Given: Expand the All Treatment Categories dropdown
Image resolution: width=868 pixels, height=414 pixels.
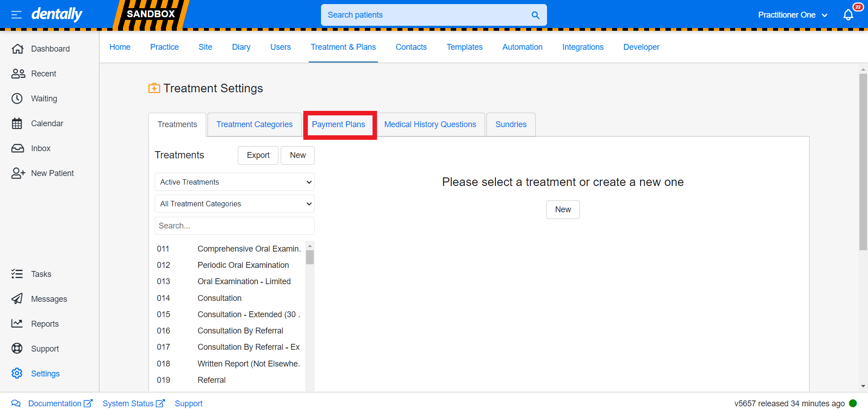Looking at the screenshot, I should [x=234, y=204].
